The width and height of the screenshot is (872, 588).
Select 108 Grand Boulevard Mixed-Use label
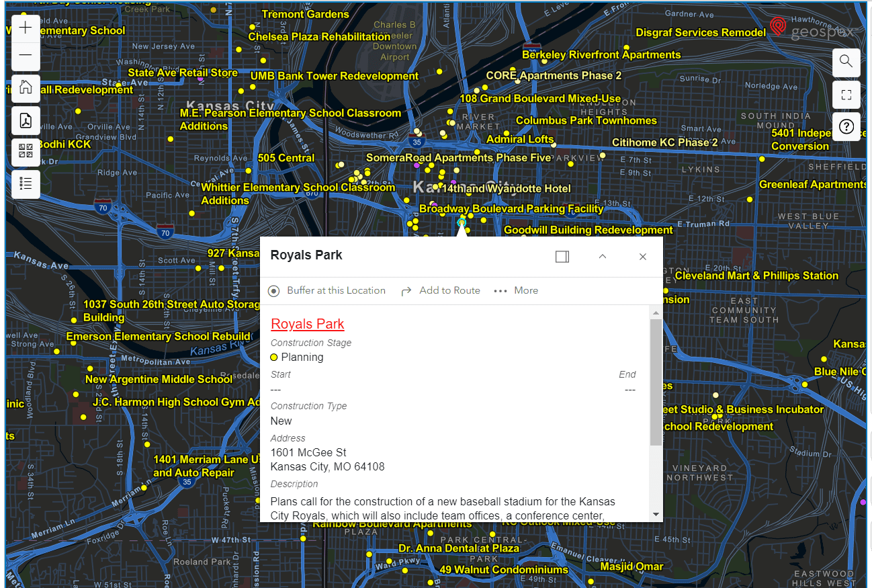pos(540,98)
